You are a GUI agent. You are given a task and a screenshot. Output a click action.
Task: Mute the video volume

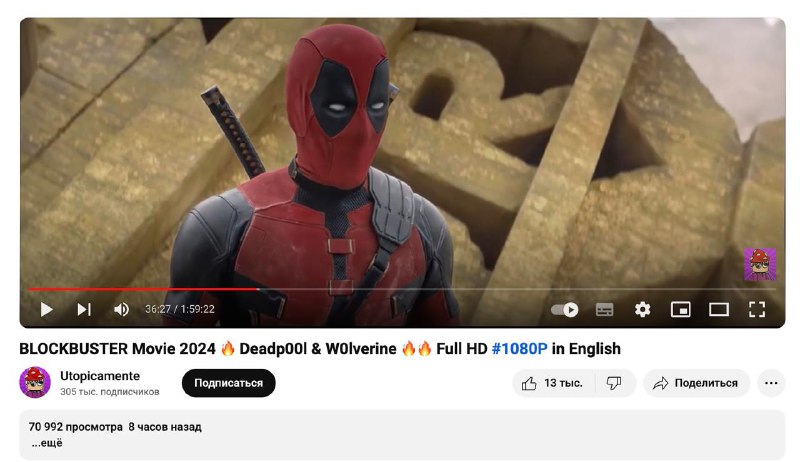[121, 309]
